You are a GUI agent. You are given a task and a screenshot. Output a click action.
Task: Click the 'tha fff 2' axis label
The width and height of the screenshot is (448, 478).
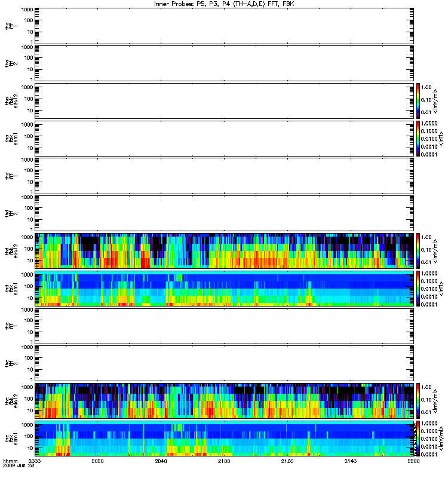pos(11,63)
